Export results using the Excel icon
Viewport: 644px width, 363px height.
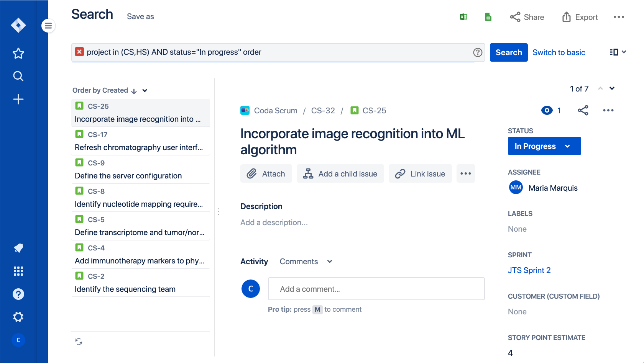463,17
